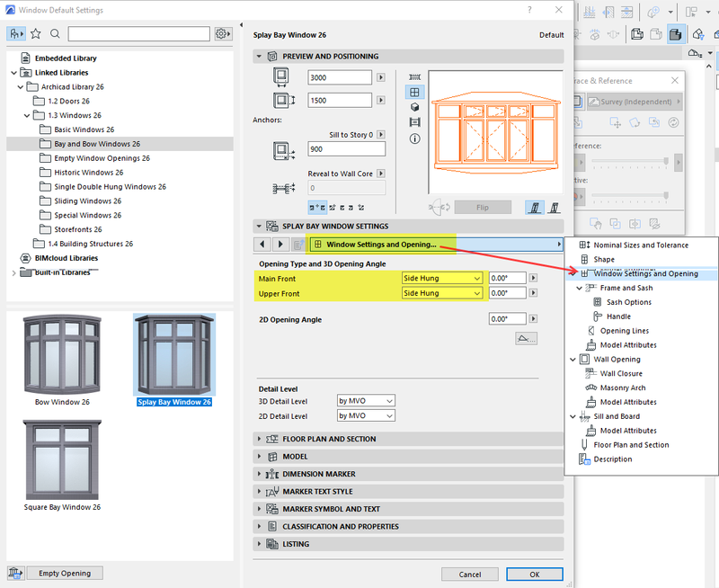Click the 2D opening angle symbol button
The width and height of the screenshot is (719, 588).
click(x=526, y=338)
